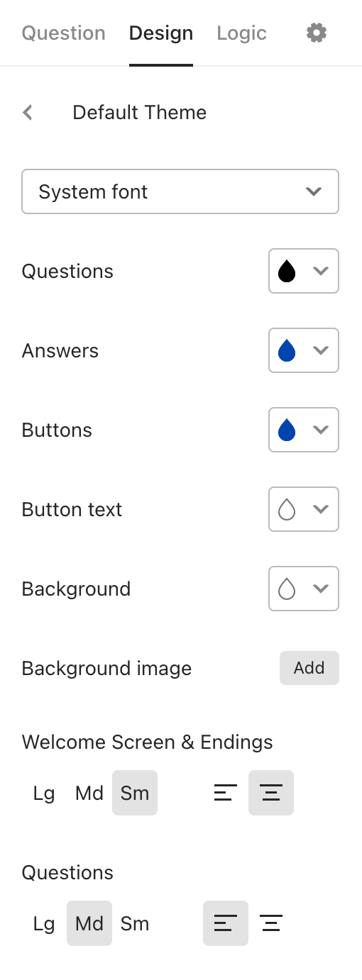Choose center alignment icon for Questions
The image size is (362, 980).
click(x=271, y=923)
